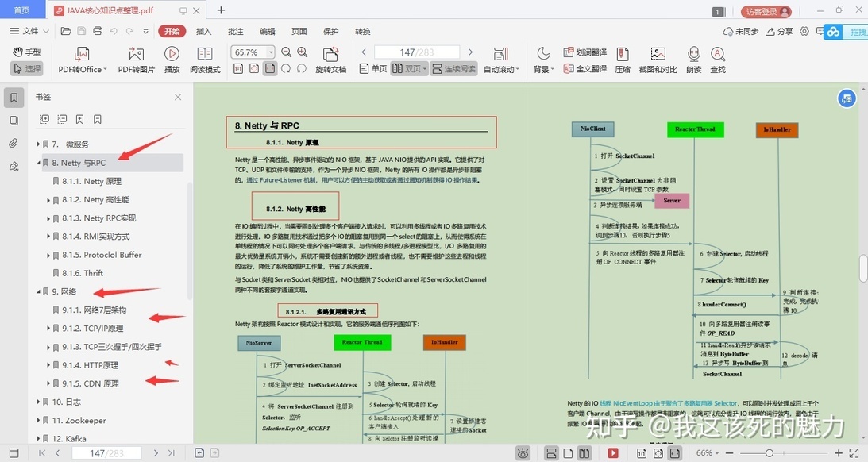The image size is (868, 462).
Task: Click the page number field in the toolbar
Action: 417,52
